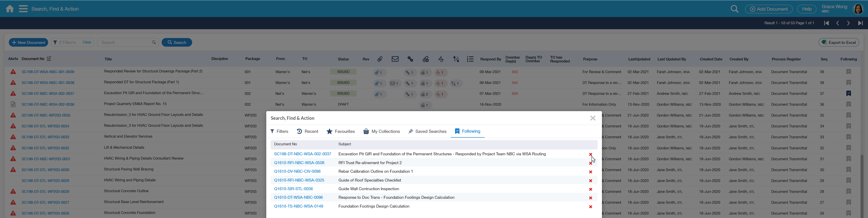Toggle following bookmark for SC198-DT-WSA-NBC-001-0039 row
Image resolution: width=868 pixels, height=218 pixels.
(849, 72)
